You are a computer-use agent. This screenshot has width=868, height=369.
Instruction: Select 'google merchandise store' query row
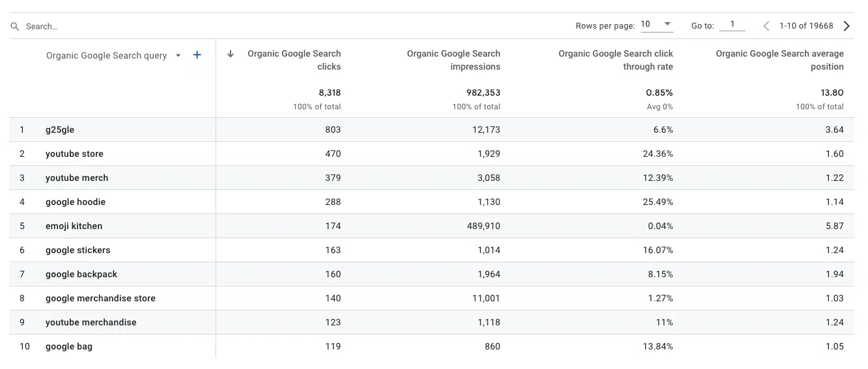coord(100,299)
